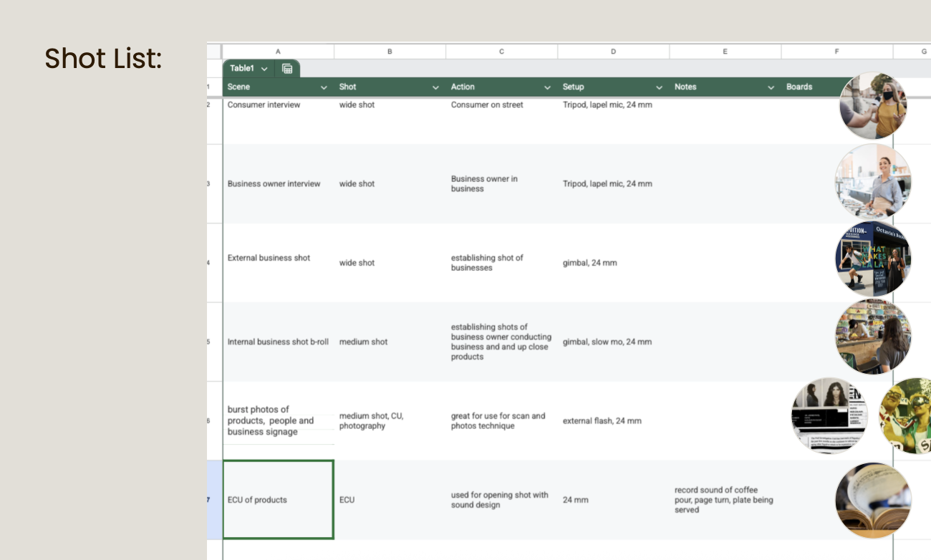Select the 'ECU of products' cell

tap(278, 500)
